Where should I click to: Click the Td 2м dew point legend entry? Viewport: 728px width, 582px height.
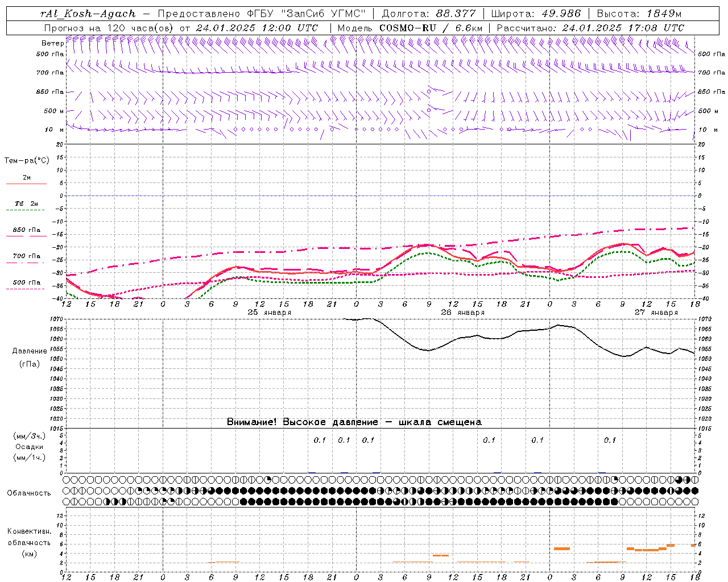click(x=26, y=203)
